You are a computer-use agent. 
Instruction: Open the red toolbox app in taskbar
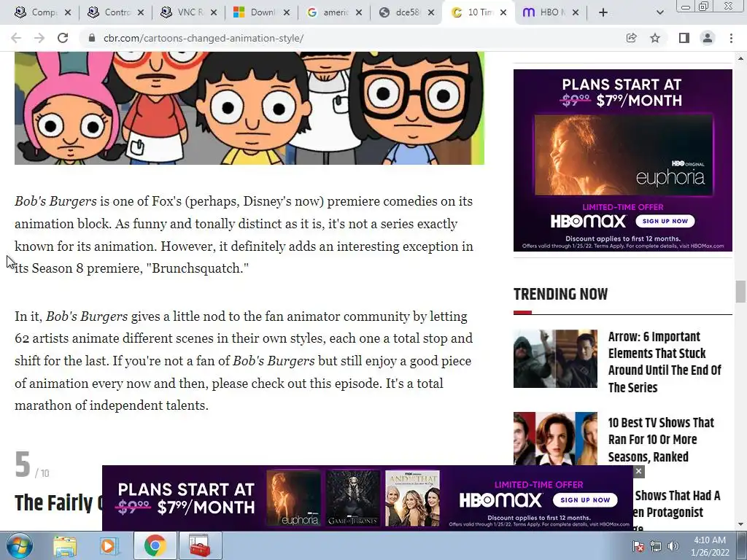(x=200, y=545)
